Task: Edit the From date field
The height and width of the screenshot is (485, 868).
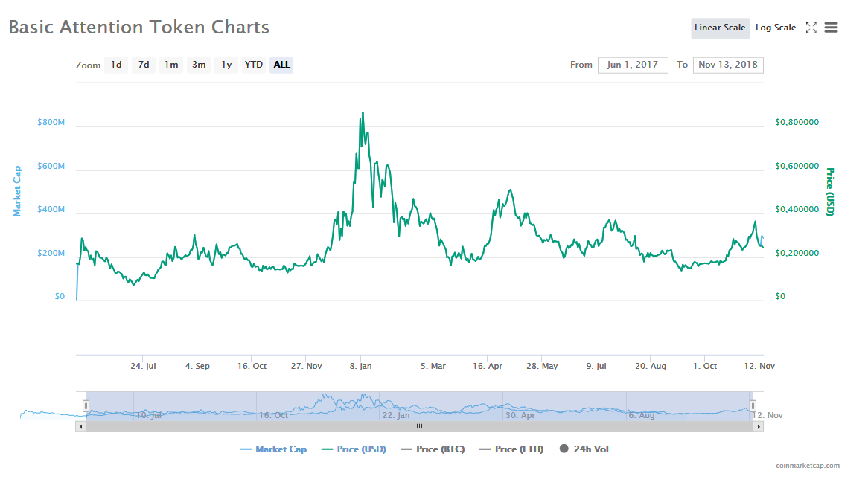Action: (x=633, y=65)
